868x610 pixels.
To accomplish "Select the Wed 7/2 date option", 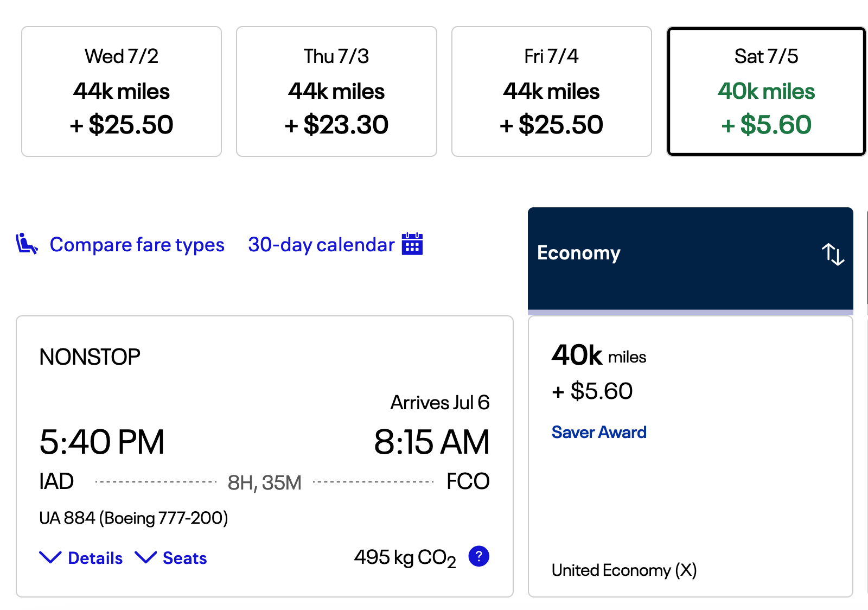I will click(122, 91).
